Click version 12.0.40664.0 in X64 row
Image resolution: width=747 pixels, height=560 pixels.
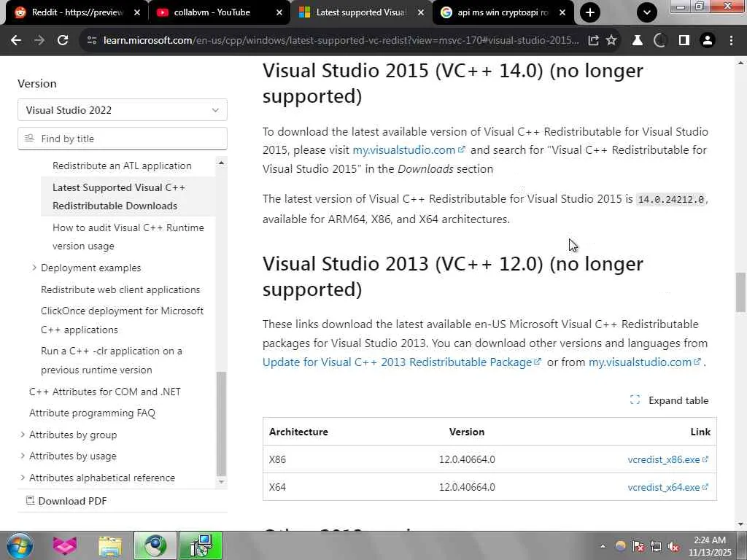467,487
